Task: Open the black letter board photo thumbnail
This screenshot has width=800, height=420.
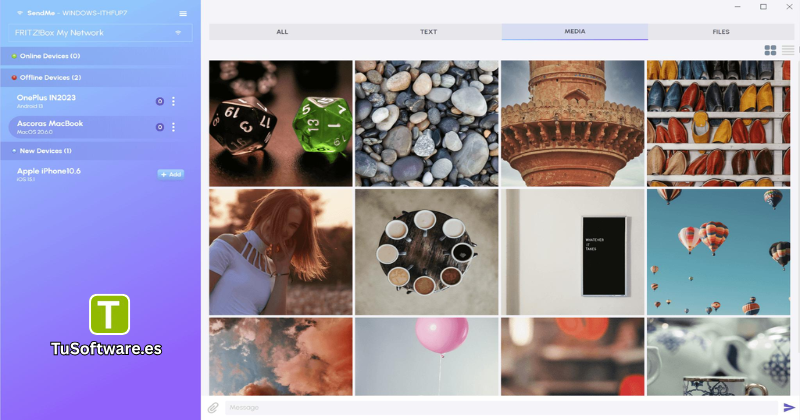Action: (572, 252)
